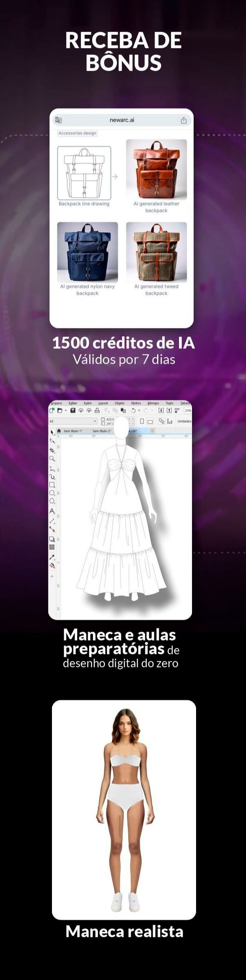Click the AI generated nylon navy backpack image
This screenshot has height=980, width=246.
tap(88, 252)
